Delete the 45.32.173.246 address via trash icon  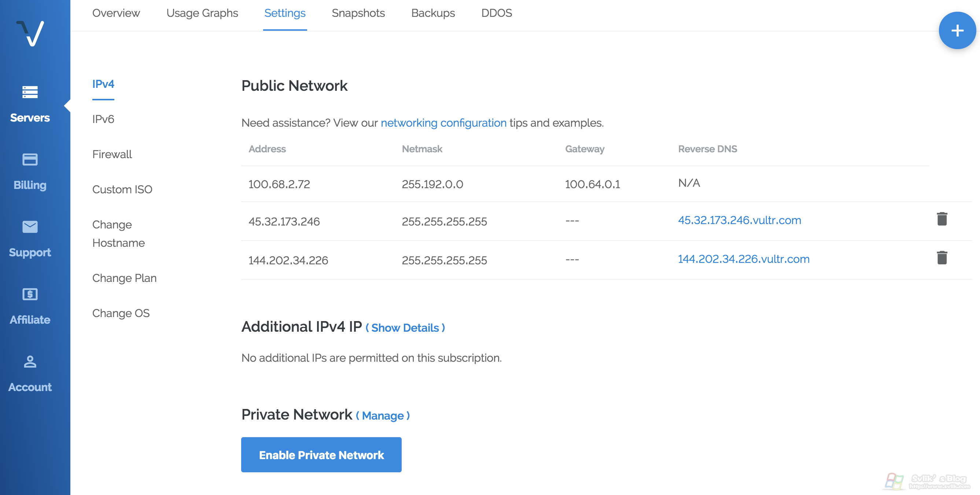click(x=942, y=219)
